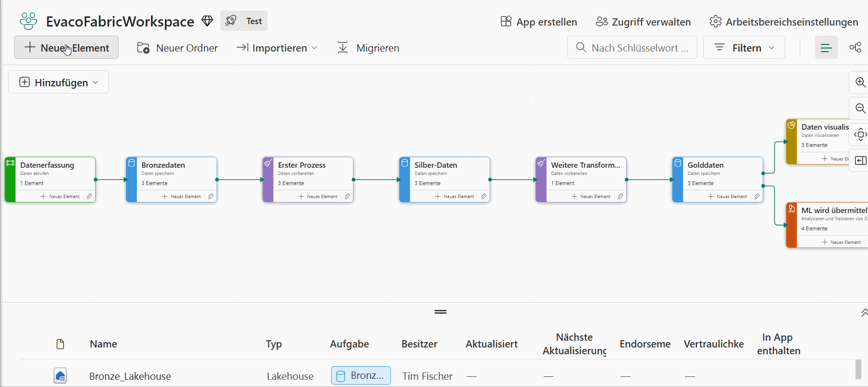Image resolution: width=868 pixels, height=387 pixels.
Task: Open the Hinzufügen dropdown
Action: tap(59, 82)
